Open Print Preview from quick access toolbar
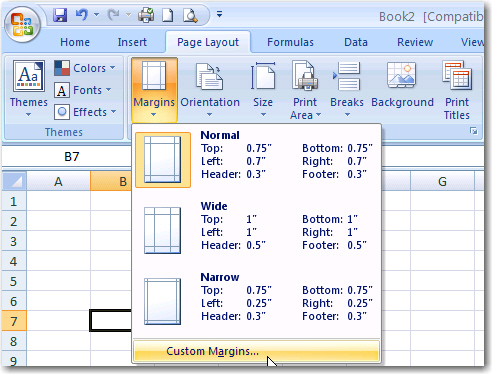Image resolution: width=492 pixels, height=374 pixels. 190,15
